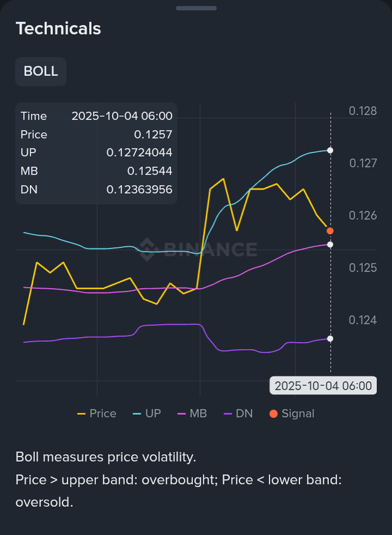The height and width of the screenshot is (535, 392).
Task: Toggle the DN legend item
Action: click(x=238, y=414)
